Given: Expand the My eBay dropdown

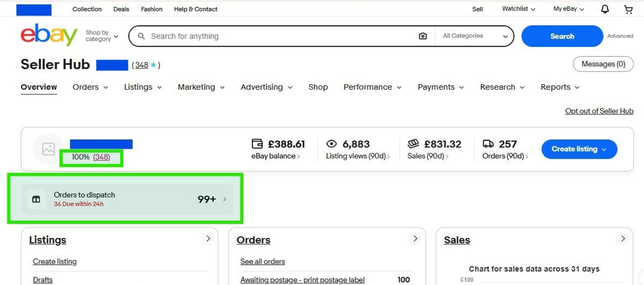Looking at the screenshot, I should point(569,9).
